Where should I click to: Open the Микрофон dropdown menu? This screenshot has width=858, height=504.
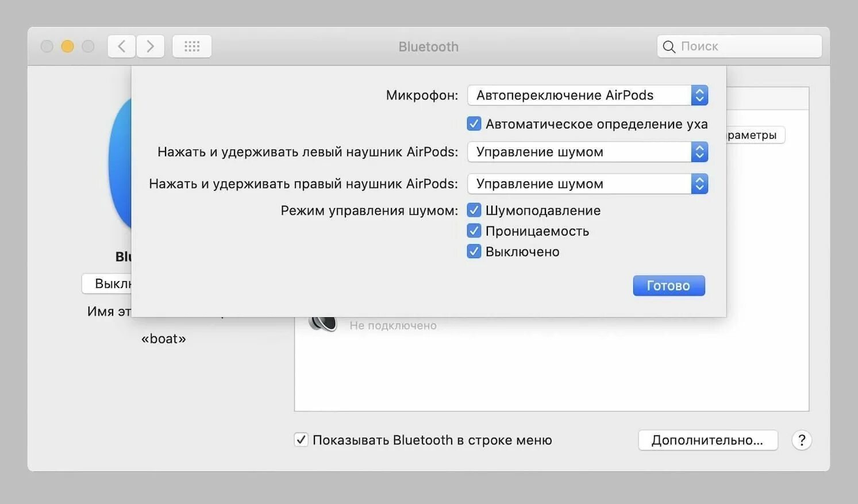(x=588, y=95)
